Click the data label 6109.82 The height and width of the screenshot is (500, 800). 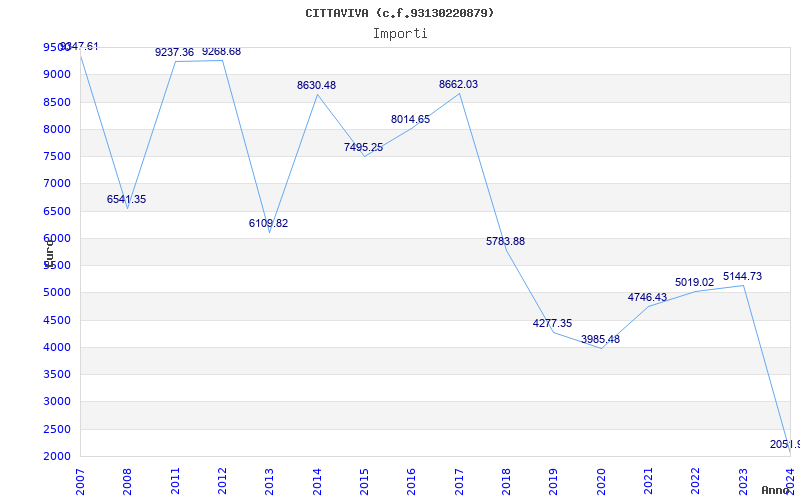pos(268,223)
